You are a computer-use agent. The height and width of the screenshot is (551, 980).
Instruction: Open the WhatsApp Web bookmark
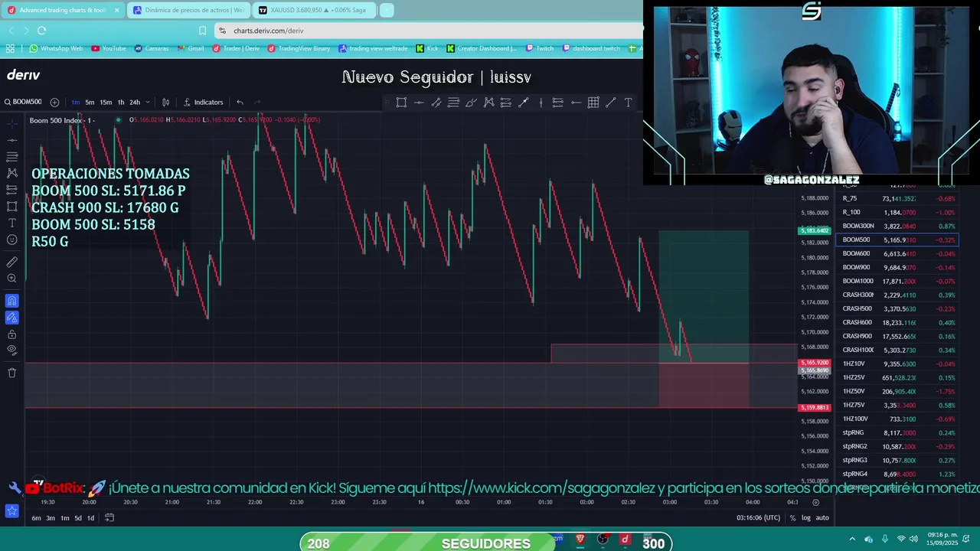56,48
